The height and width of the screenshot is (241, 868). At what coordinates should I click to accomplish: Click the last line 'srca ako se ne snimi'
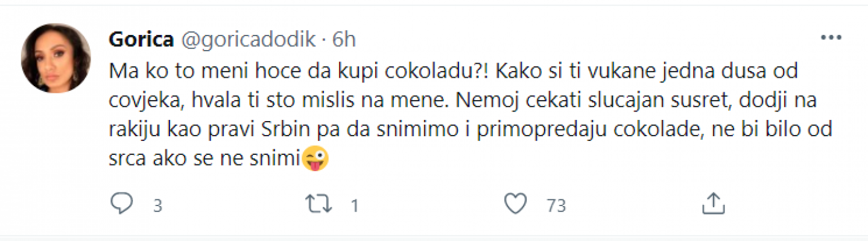(204, 159)
